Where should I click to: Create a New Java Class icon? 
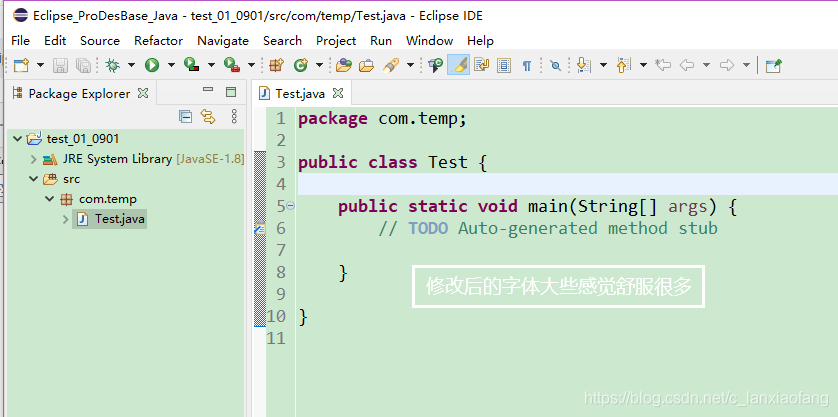tap(301, 65)
